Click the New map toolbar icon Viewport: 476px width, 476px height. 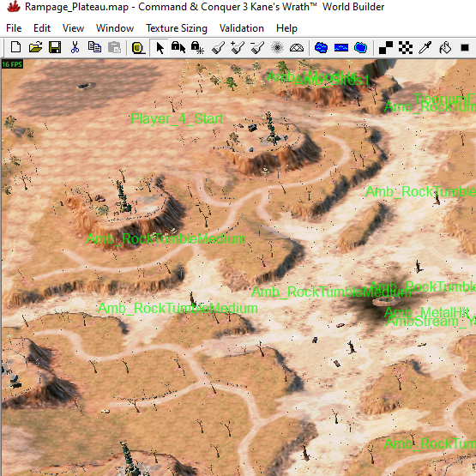tap(15, 48)
